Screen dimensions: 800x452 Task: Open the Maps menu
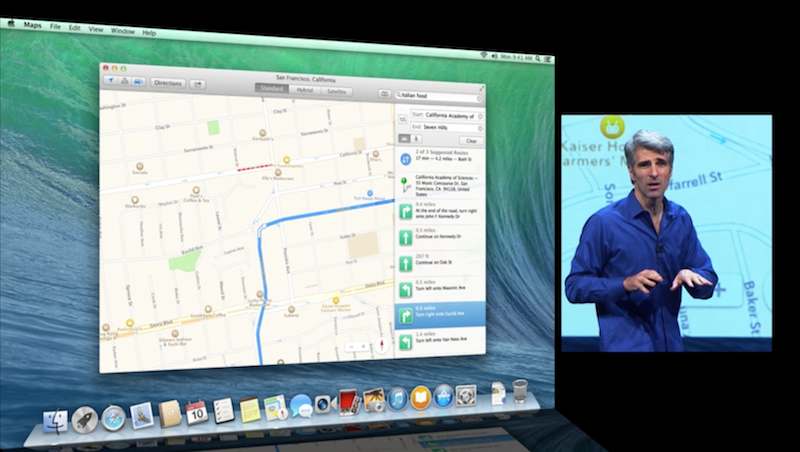[32, 25]
